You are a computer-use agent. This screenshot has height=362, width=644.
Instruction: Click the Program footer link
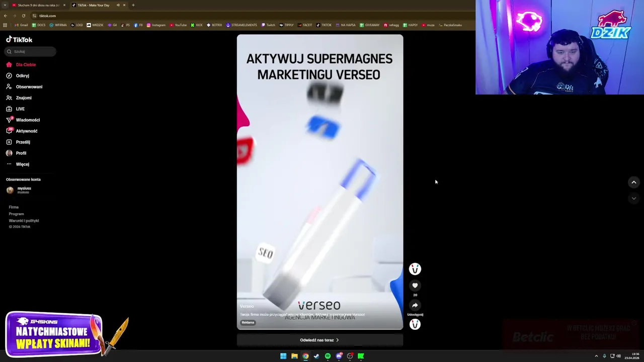[16, 214]
